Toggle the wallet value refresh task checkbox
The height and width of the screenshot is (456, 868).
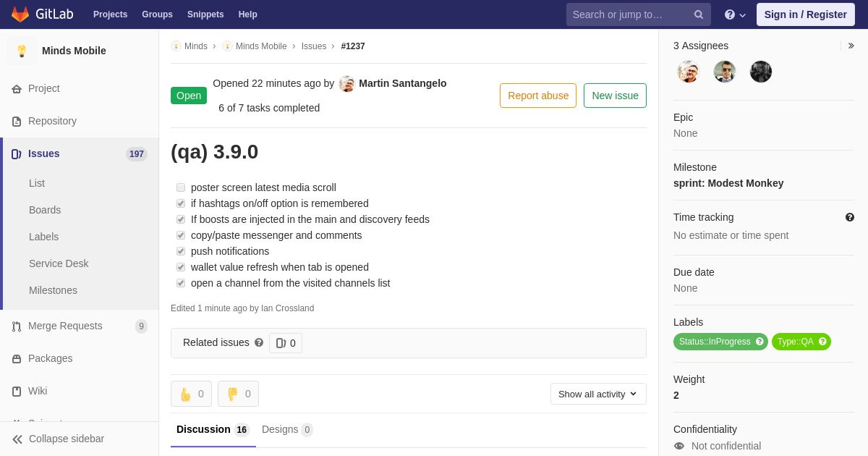click(181, 267)
